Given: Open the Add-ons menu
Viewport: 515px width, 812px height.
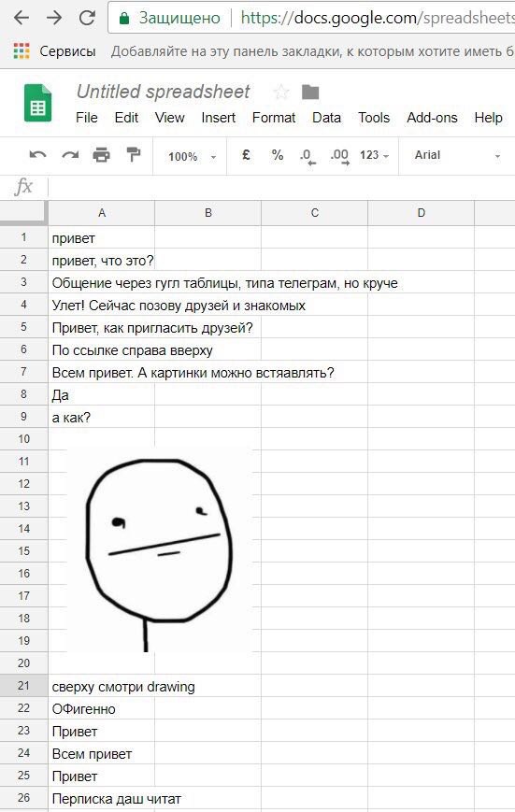Looking at the screenshot, I should point(432,118).
